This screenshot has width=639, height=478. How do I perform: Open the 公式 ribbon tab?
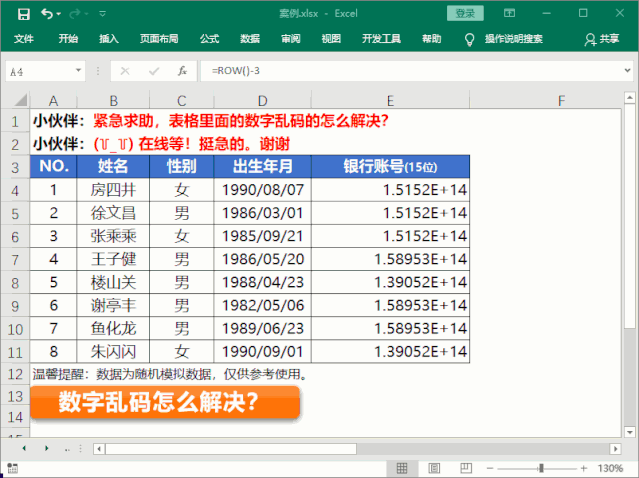coord(209,39)
